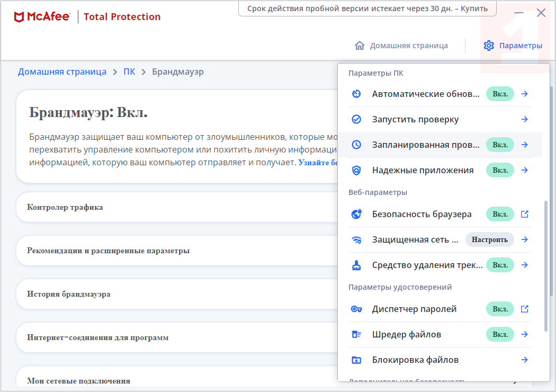Click the Password manager key icon

point(356,309)
